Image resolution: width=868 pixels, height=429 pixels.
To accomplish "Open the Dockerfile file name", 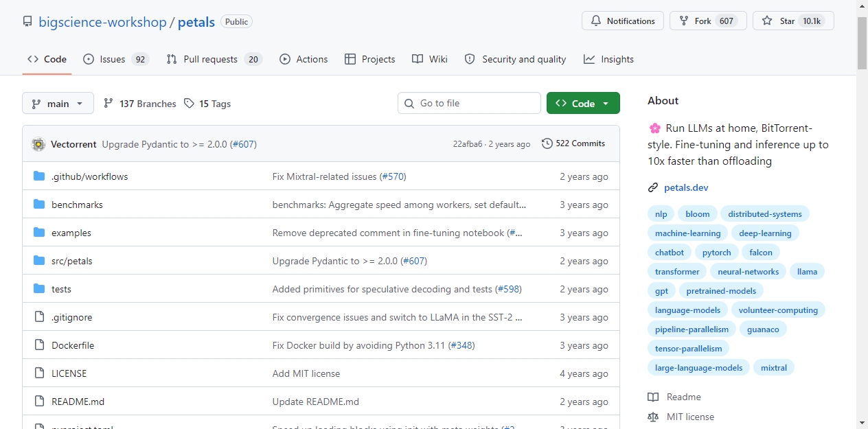I will point(73,345).
